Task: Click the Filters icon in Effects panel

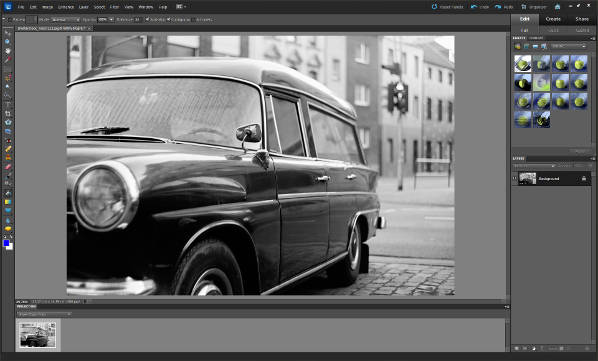Action: [x=518, y=47]
